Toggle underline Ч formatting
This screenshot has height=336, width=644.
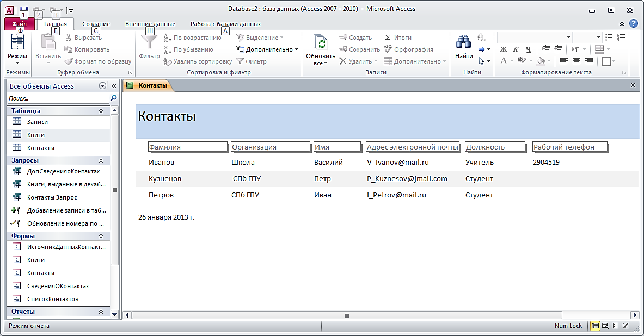click(x=528, y=49)
